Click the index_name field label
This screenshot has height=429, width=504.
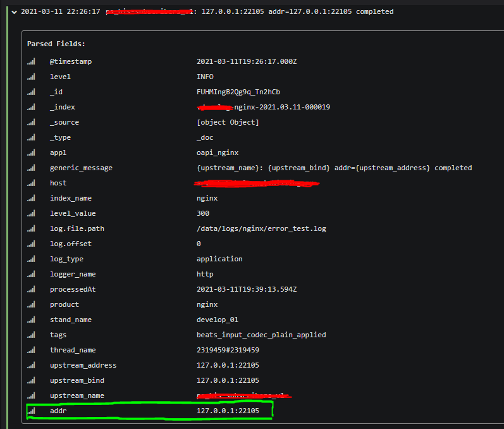click(x=71, y=198)
